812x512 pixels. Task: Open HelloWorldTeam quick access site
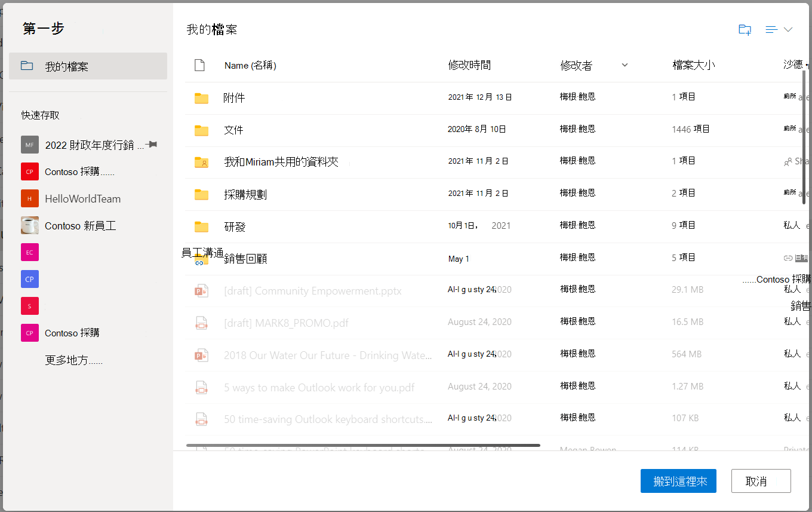click(82, 199)
